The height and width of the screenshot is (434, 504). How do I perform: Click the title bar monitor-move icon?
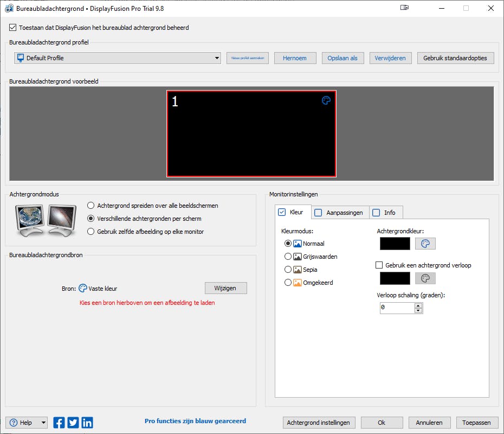[404, 8]
